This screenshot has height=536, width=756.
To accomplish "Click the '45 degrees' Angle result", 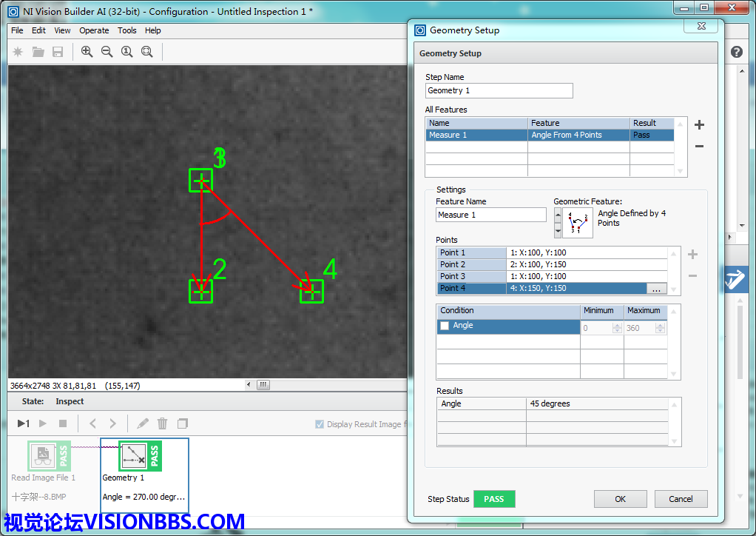I will coord(550,403).
